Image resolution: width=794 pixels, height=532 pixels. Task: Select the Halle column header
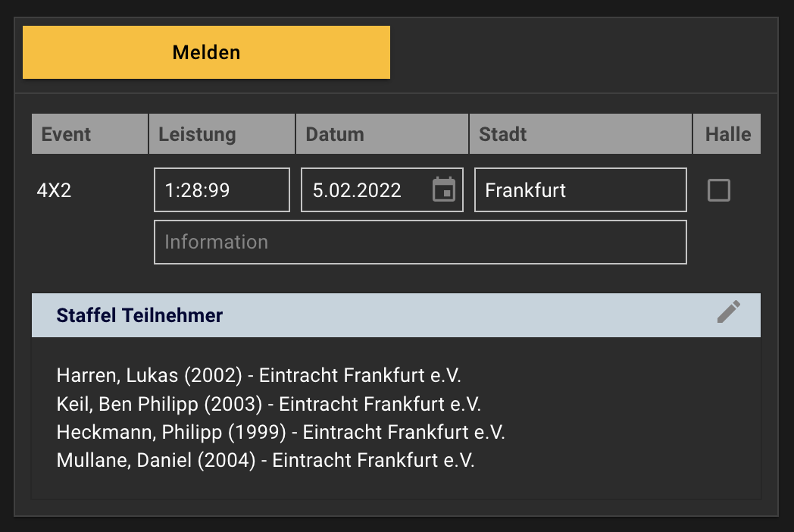(x=727, y=134)
